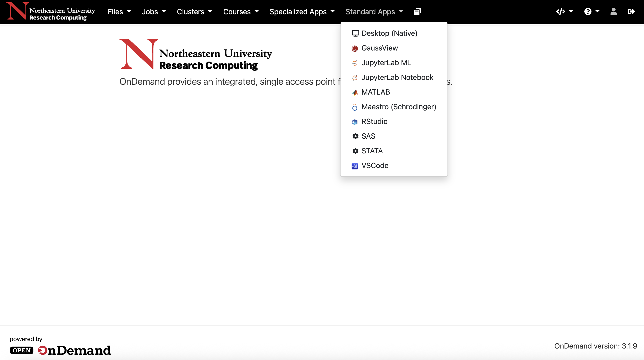Click the user profile icon

(x=613, y=11)
